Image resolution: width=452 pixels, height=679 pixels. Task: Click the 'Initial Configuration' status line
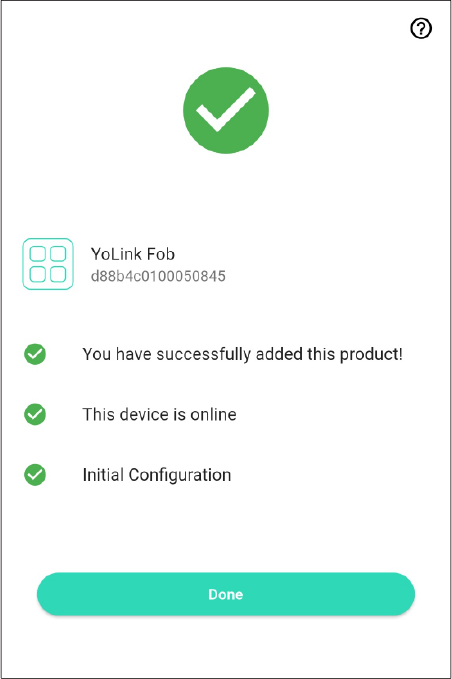pos(157,475)
